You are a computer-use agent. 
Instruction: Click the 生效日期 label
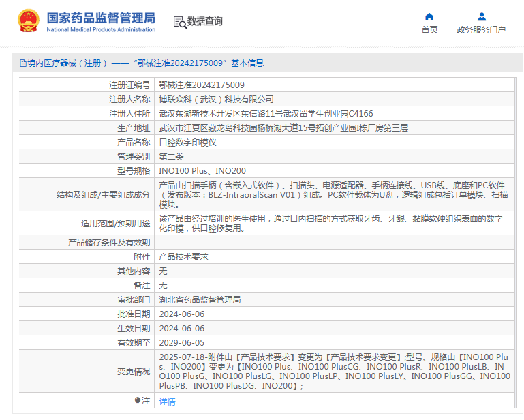coord(134,329)
